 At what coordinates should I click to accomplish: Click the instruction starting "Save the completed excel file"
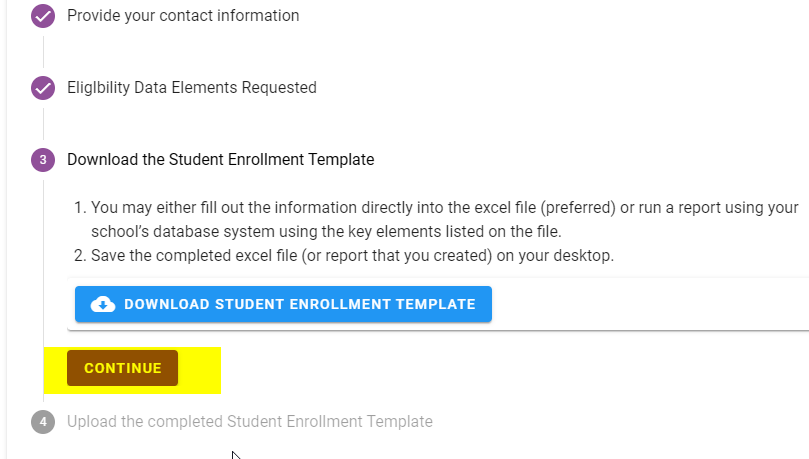click(352, 256)
